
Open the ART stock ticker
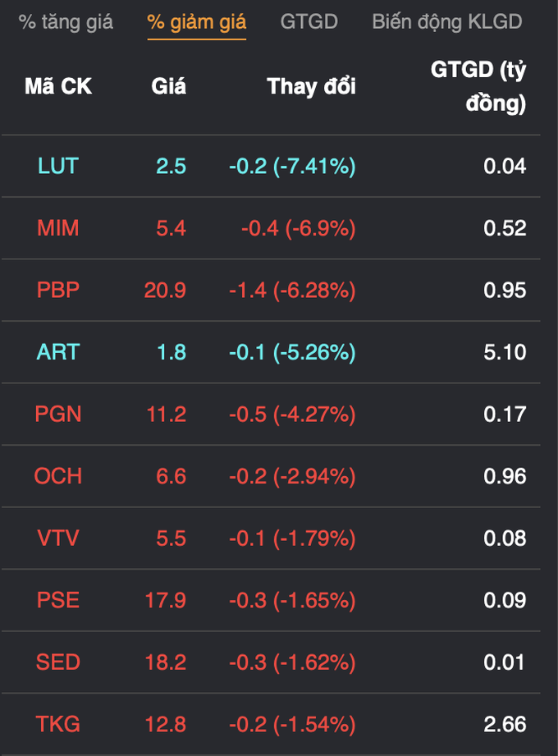point(58,352)
